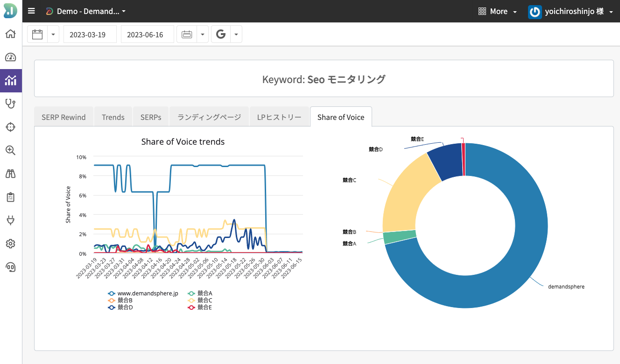The height and width of the screenshot is (364, 620).
Task: Click the 競合A green donut segment
Action: pyautogui.click(x=400, y=237)
